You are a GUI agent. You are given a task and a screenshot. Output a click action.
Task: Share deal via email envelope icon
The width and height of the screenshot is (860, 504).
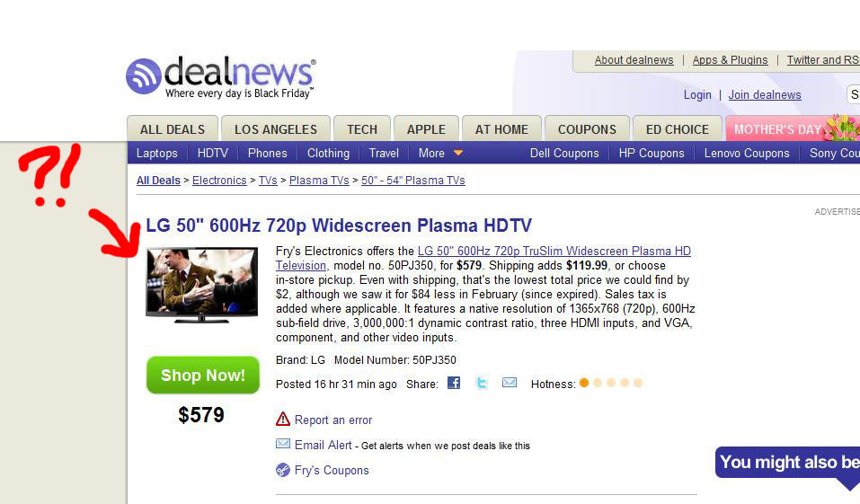[510, 382]
